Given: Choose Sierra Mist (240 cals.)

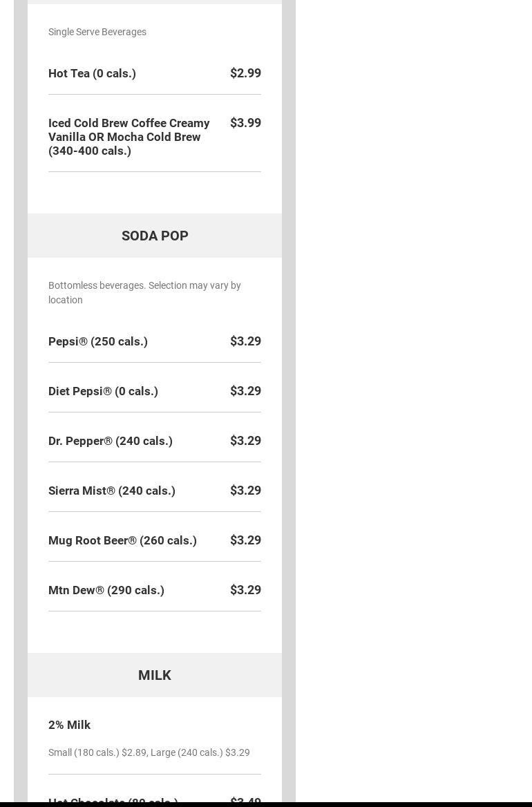Looking at the screenshot, I should 112,491.
